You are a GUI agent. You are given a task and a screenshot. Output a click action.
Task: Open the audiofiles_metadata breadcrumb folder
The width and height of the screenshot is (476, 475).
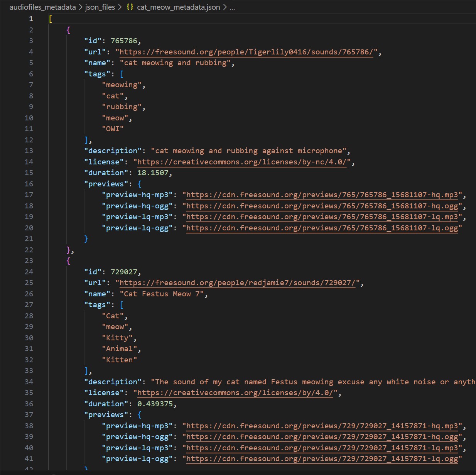(42, 7)
